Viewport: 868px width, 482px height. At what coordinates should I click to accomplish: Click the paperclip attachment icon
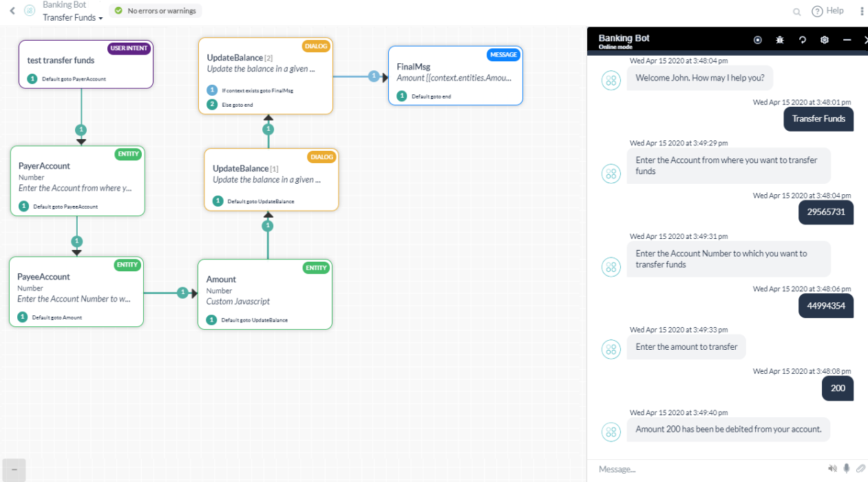[x=860, y=469]
